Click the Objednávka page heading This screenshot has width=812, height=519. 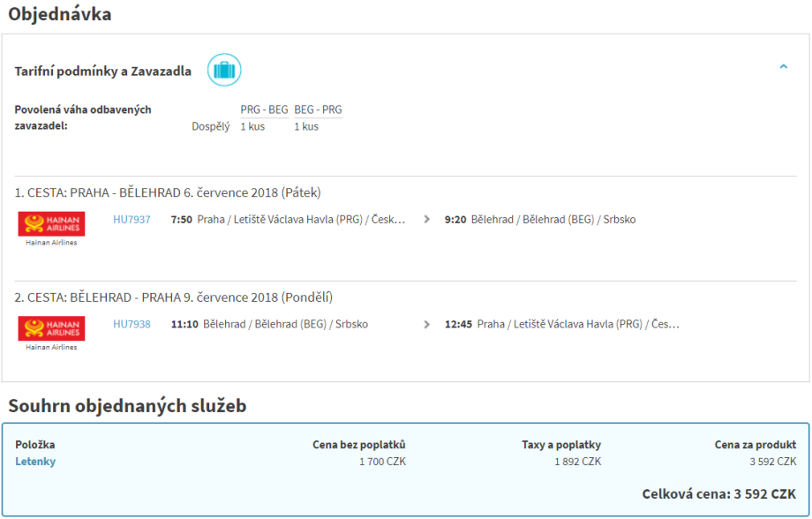[x=60, y=15]
